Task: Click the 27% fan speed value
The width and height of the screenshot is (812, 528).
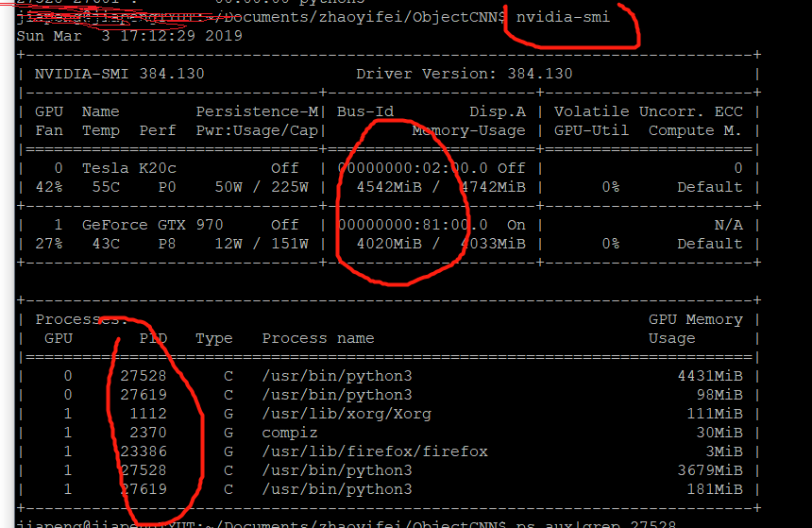Action: tap(49, 244)
